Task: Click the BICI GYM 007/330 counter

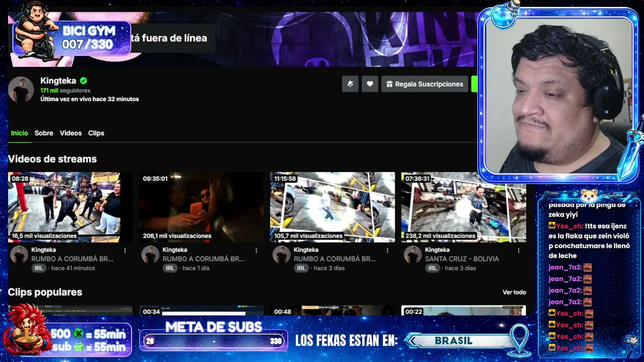Action: 88,38
